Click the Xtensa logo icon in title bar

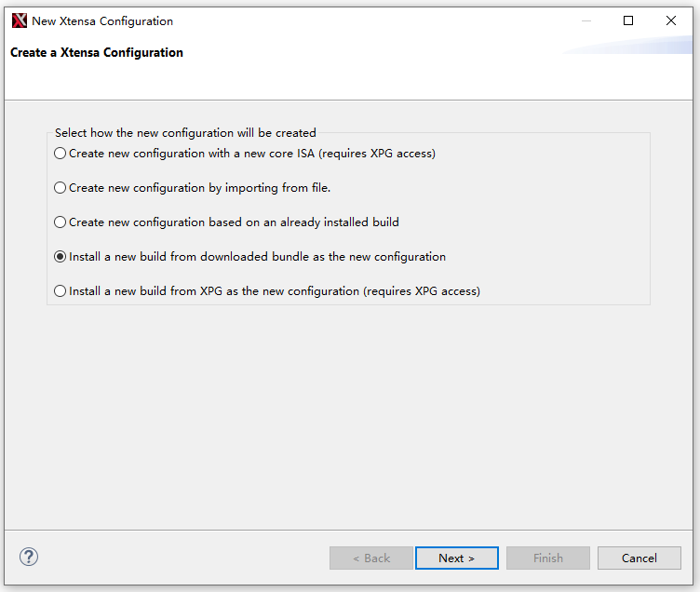20,20
